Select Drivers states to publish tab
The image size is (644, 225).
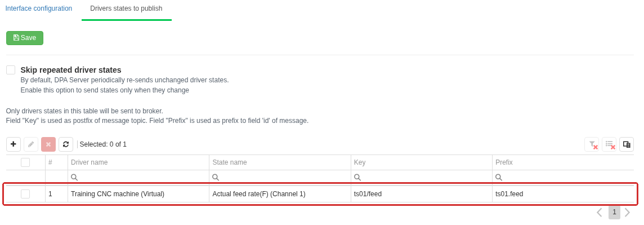126,8
